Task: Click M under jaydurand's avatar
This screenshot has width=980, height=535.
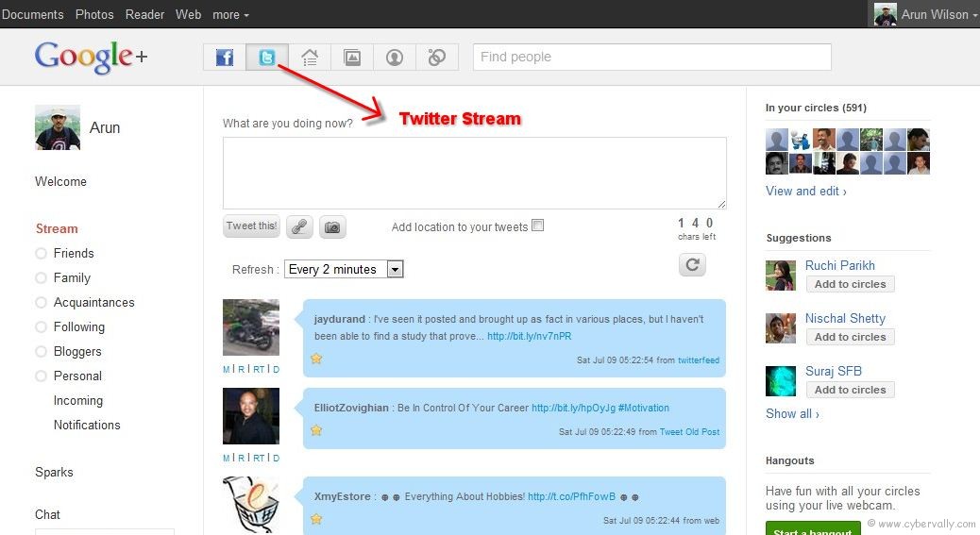Action: click(227, 370)
